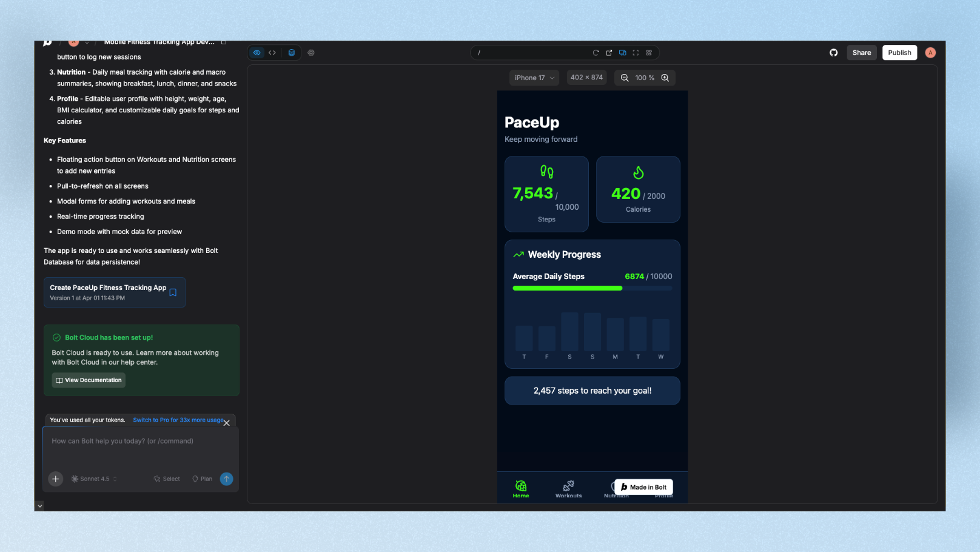Toggle the preview eye icon

coord(257,53)
